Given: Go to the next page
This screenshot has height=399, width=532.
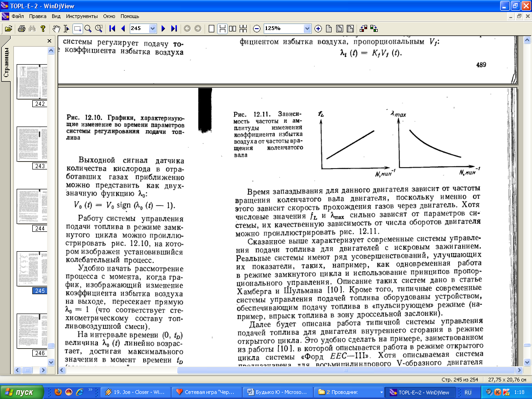Looking at the screenshot, I should pos(163,29).
